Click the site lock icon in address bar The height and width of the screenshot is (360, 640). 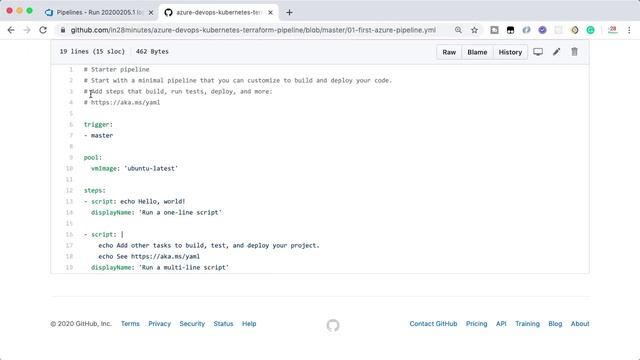click(62, 30)
